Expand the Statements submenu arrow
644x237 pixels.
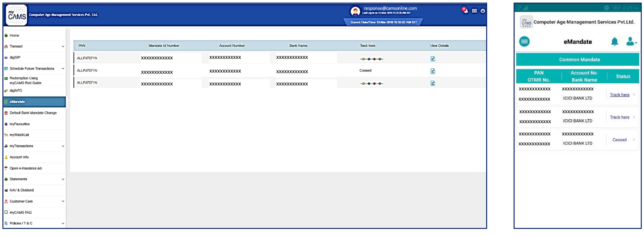tap(63, 179)
